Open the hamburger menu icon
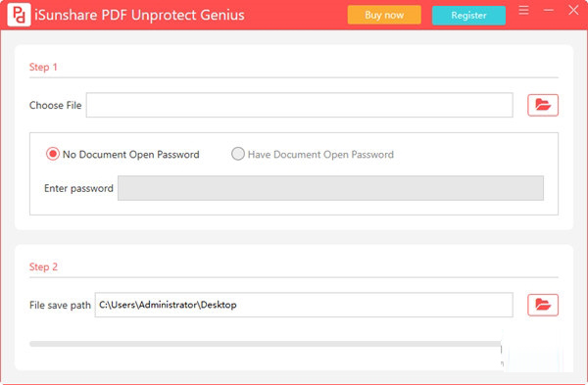 click(523, 10)
